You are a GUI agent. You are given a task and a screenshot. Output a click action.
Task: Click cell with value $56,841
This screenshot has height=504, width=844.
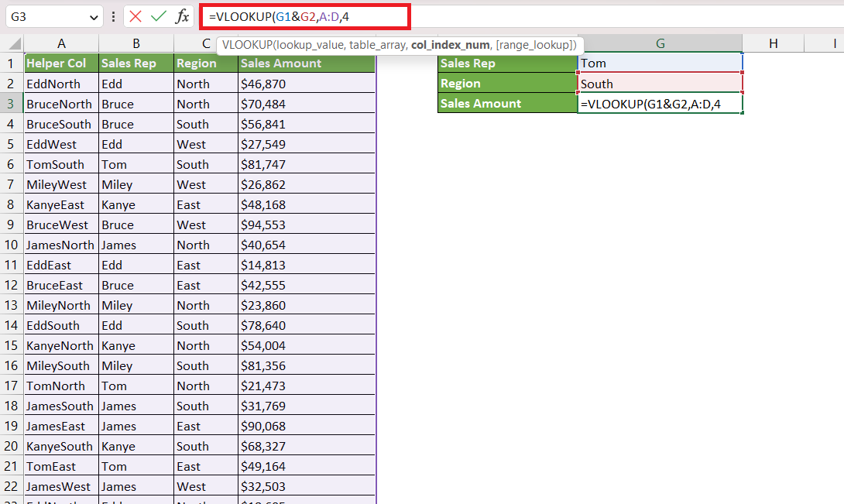(x=307, y=124)
